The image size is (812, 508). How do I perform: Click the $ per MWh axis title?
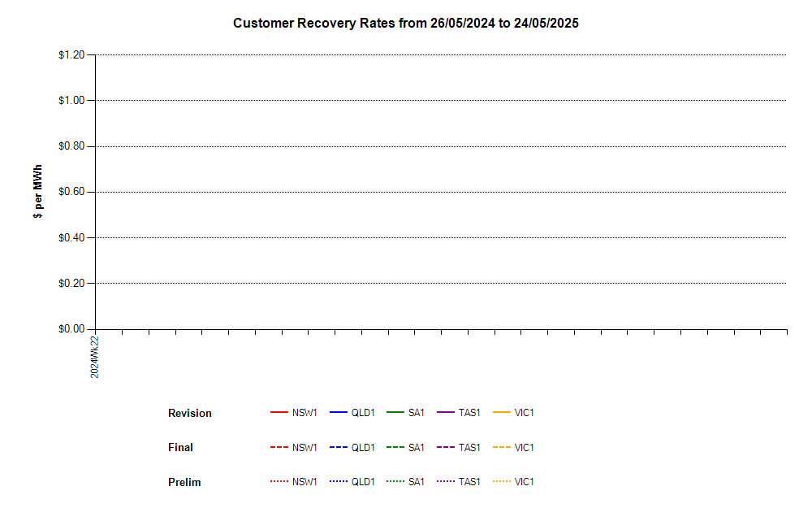pyautogui.click(x=38, y=192)
